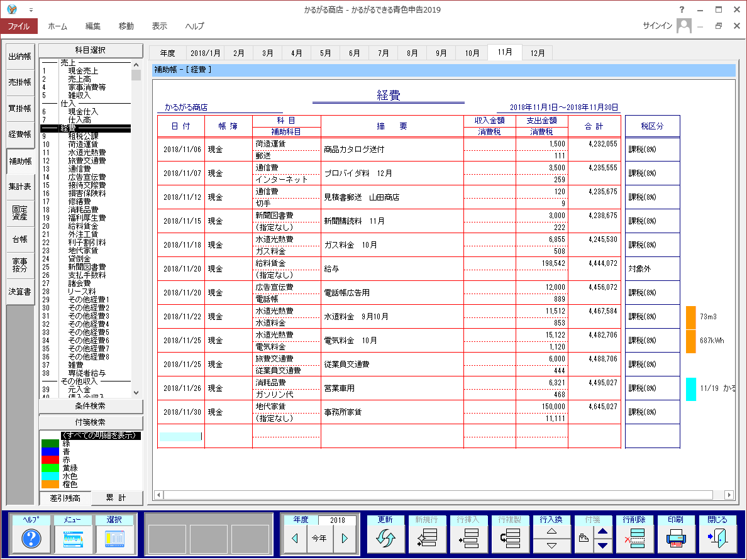Screen dimensions: 747x560
Task: Switch to the 売掛帳 side tab
Action: [20, 82]
